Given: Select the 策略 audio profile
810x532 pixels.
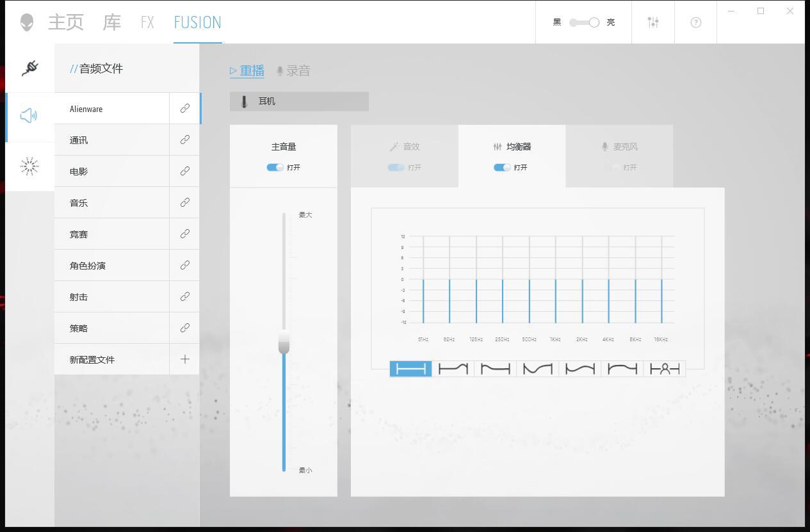Looking at the screenshot, I should tap(111, 328).
